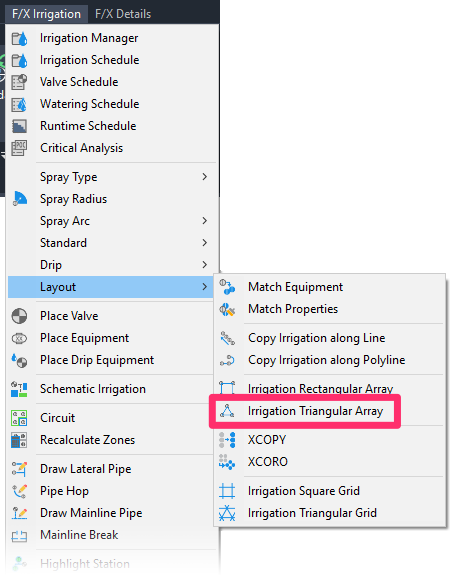Select the Spray Radius command
Viewport: 450px width, 575px height.
111,199
